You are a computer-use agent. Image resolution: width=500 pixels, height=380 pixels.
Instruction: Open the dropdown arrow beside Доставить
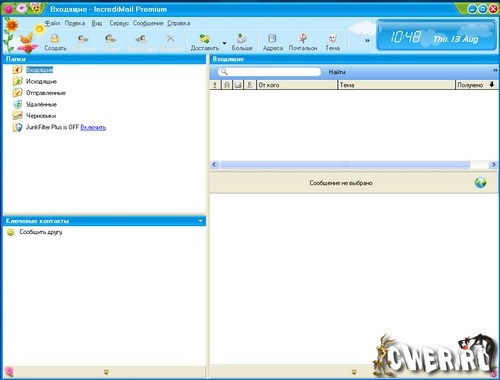point(224,43)
